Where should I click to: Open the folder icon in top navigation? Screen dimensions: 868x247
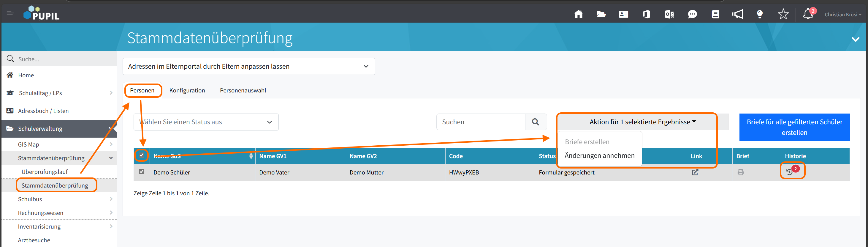click(x=601, y=14)
